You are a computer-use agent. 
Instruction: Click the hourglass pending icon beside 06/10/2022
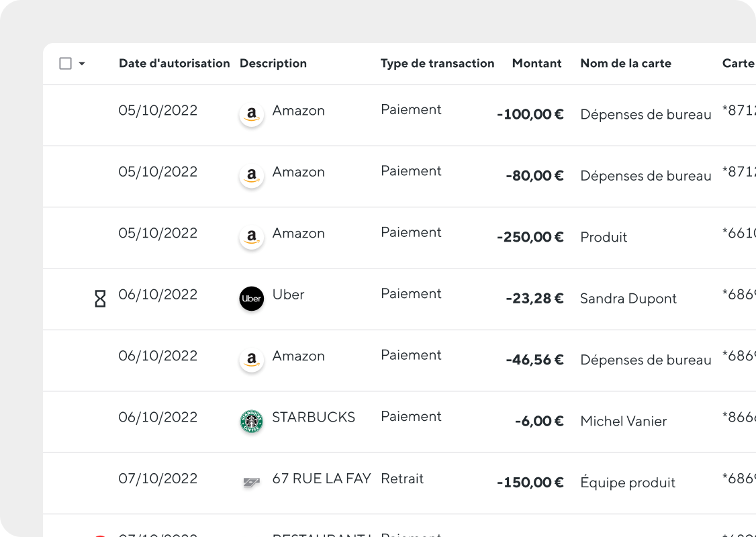tap(100, 299)
